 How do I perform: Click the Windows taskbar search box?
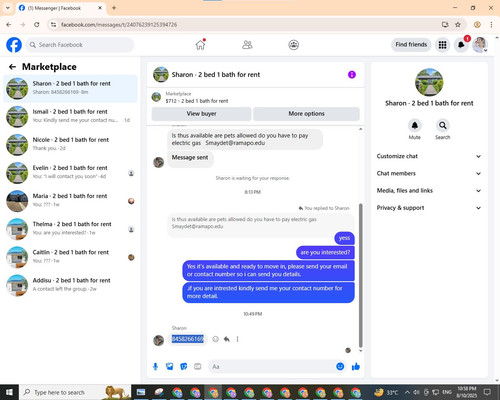coord(76,392)
